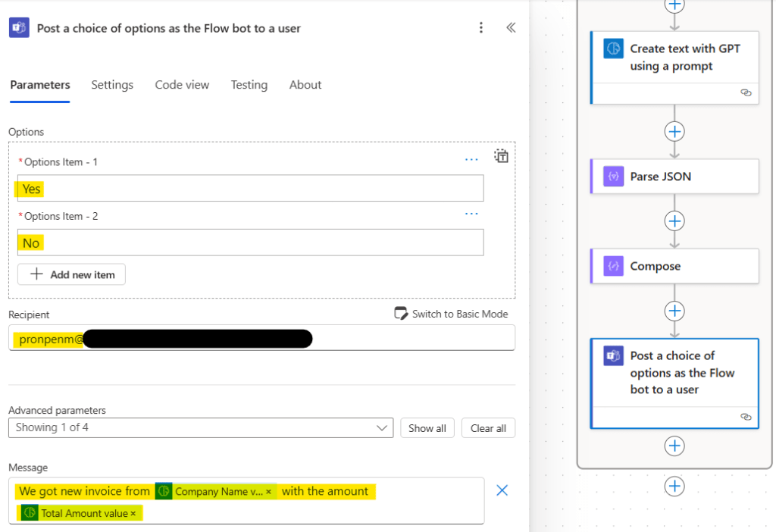This screenshot has width=776, height=532.
Task: Open the Code view tab
Action: [182, 85]
